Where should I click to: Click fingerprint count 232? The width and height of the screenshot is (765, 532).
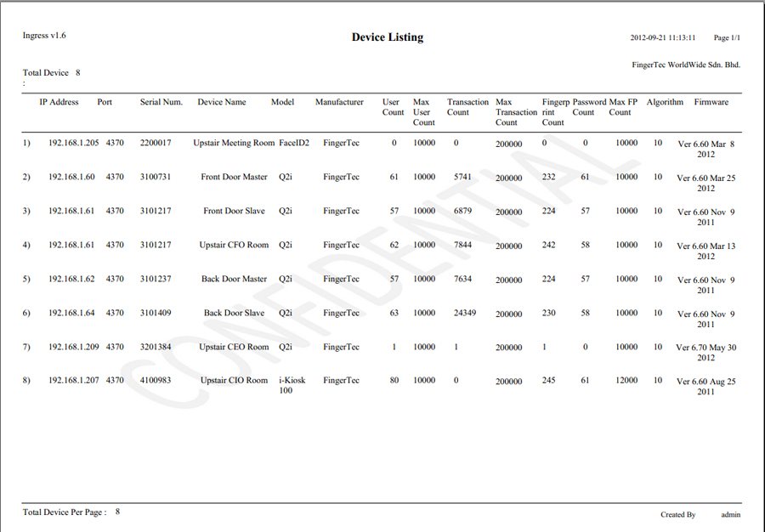click(549, 177)
